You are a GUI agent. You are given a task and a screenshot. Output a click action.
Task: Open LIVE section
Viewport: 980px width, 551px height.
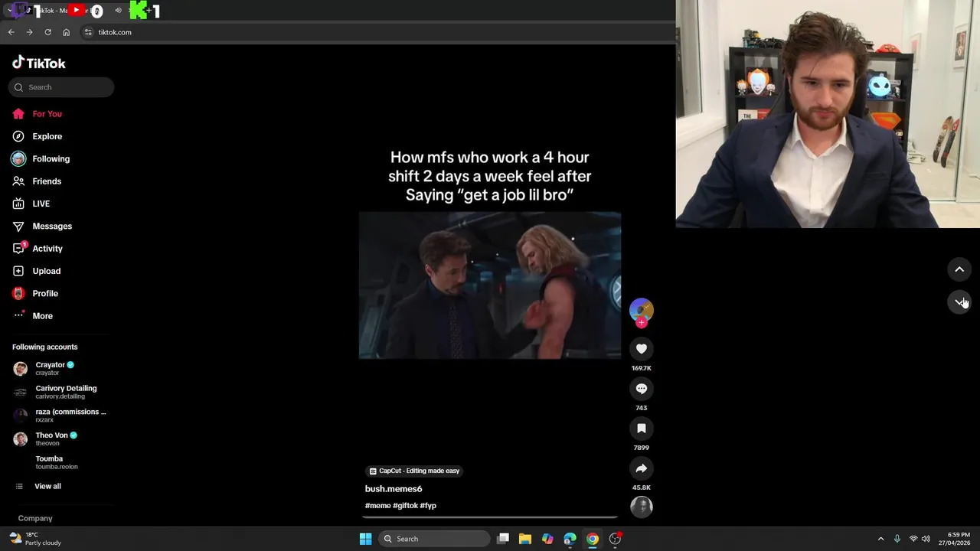[41, 204]
